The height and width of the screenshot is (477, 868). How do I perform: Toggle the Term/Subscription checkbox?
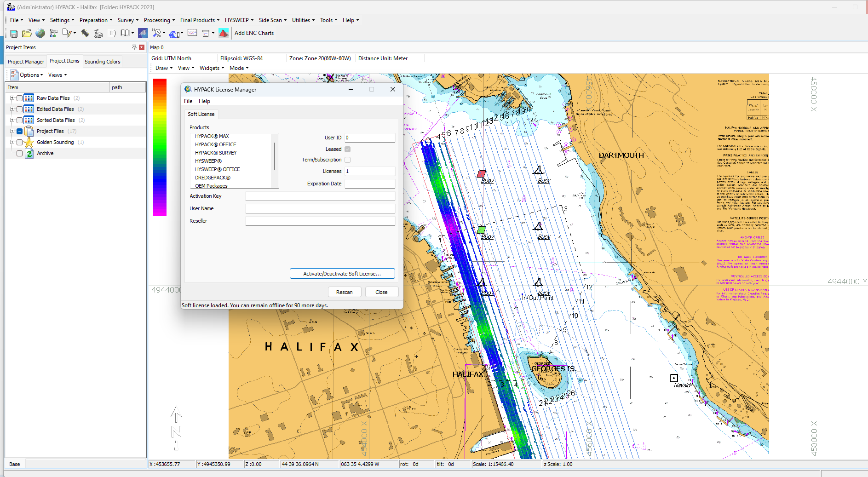348,160
